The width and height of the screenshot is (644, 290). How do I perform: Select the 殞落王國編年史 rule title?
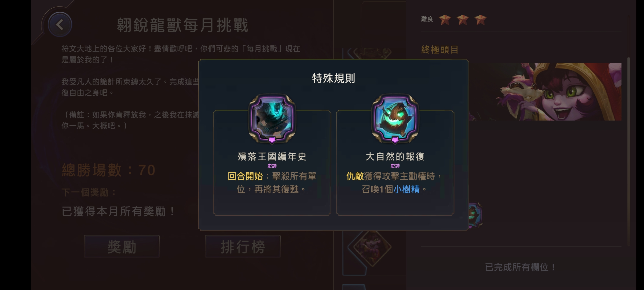point(272,156)
